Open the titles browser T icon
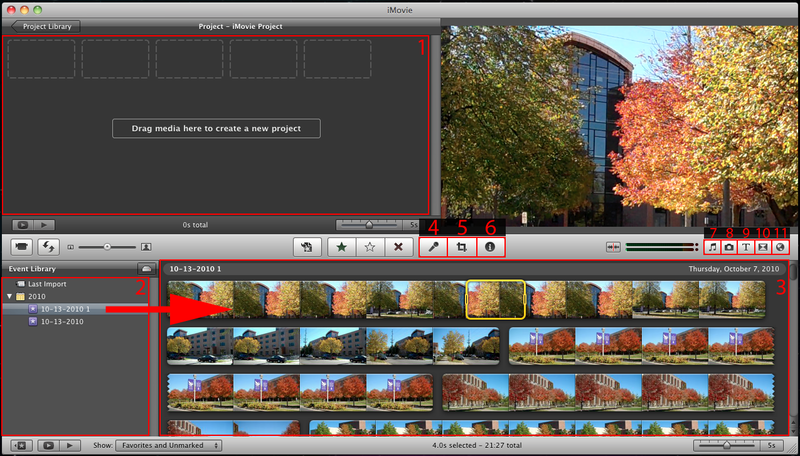This screenshot has height=456, width=800. 746,246
